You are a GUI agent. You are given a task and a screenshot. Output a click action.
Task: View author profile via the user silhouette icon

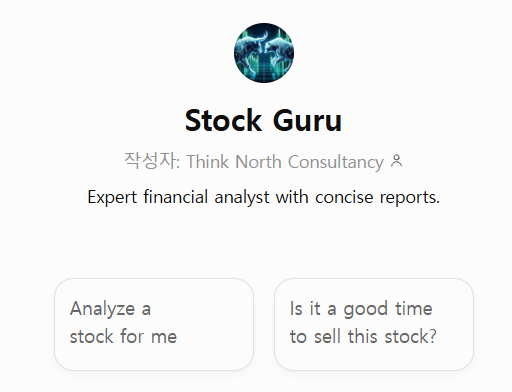397,161
